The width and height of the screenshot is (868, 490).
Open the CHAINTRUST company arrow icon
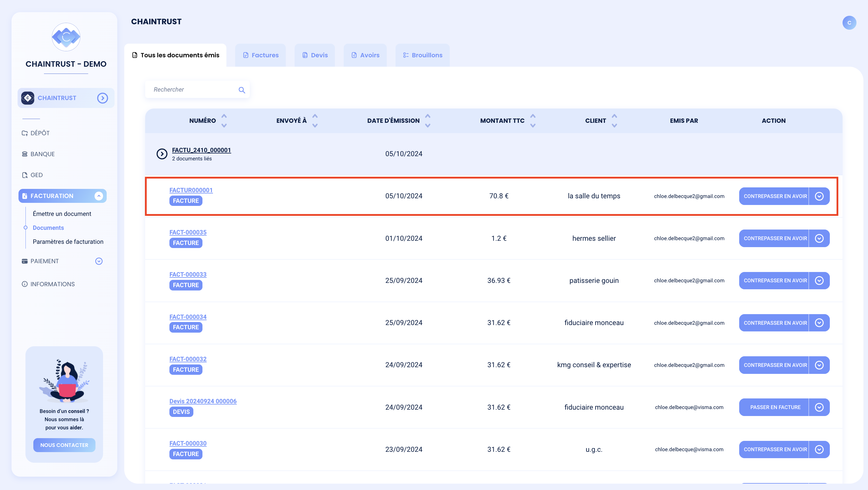[102, 98]
